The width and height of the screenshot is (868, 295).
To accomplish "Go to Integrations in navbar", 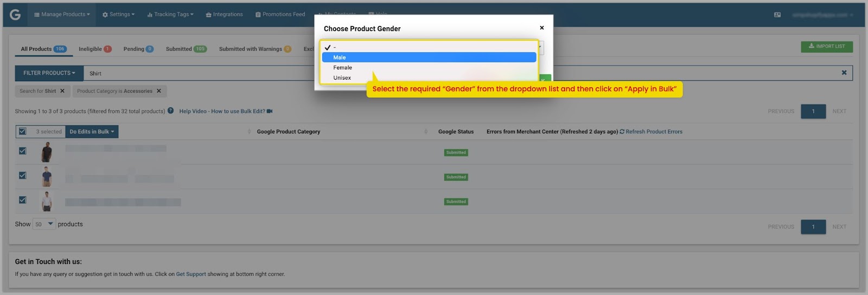I will (x=224, y=15).
